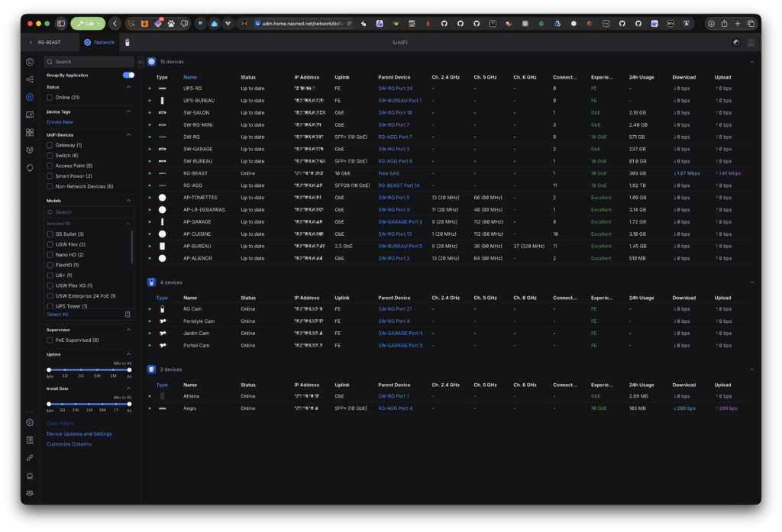Check the Access Point (6) filter checkbox
Screen dimensions: 782x532
(50, 166)
